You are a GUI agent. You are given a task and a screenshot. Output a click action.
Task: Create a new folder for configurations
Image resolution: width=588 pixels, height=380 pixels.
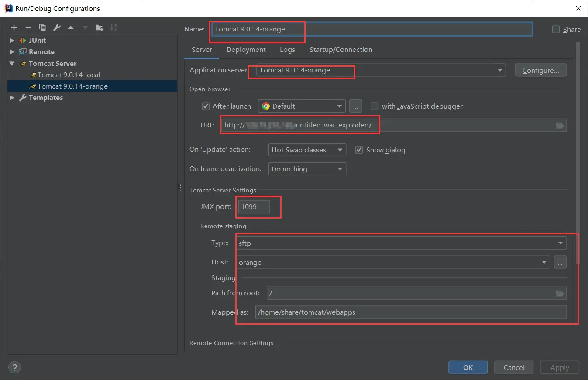(x=100, y=27)
